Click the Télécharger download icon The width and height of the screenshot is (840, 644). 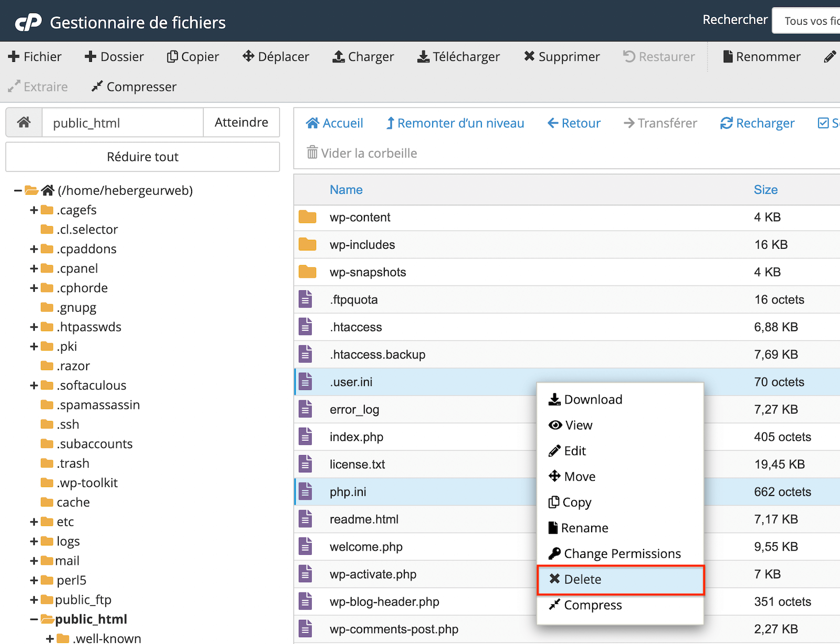point(423,57)
